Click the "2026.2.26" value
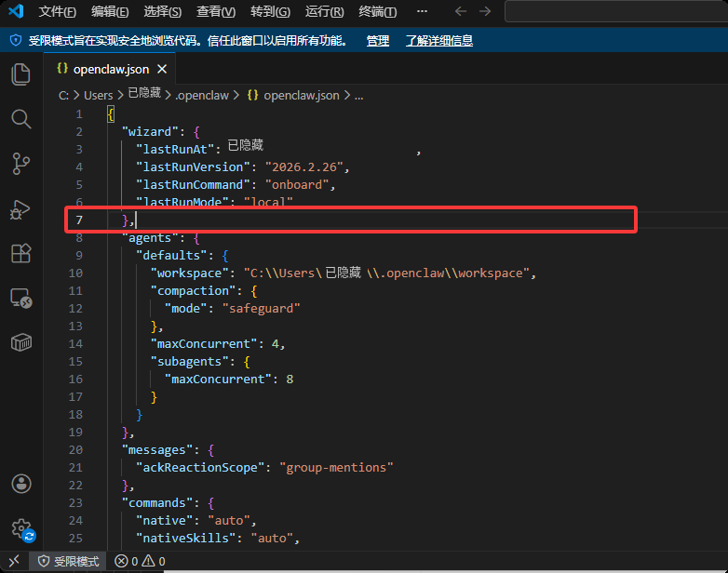 pos(304,167)
